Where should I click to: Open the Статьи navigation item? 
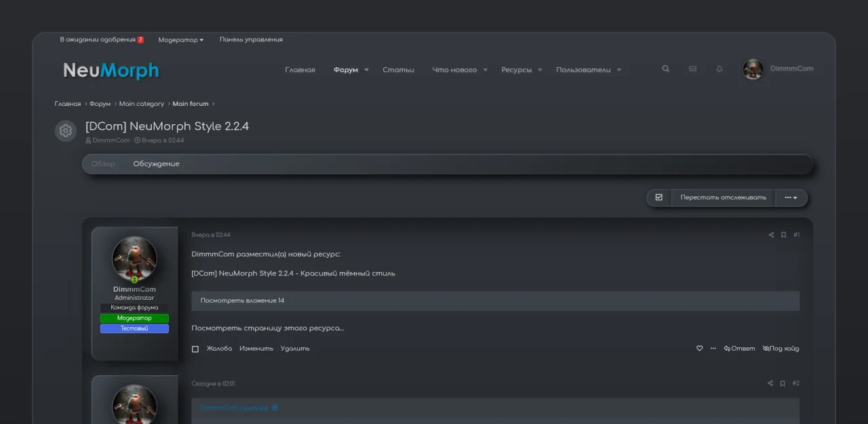point(398,70)
